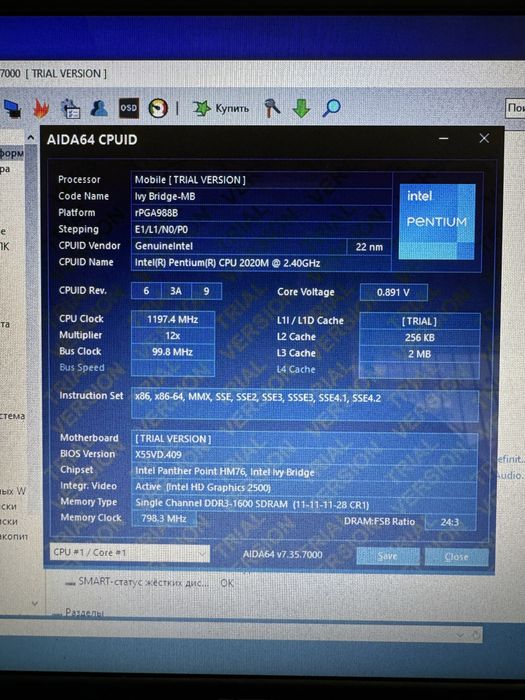Click the AIDA64 v7.35.7000 version label
Image resolution: width=525 pixels, height=700 pixels.
(283, 554)
